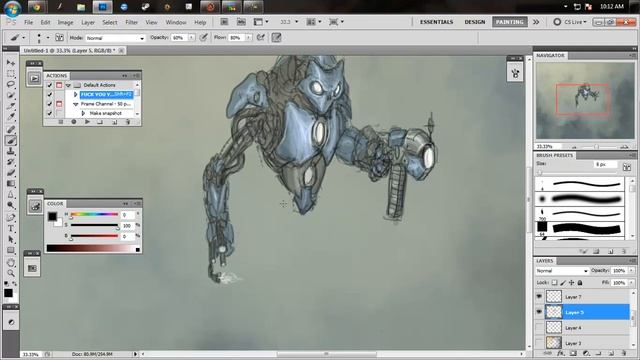Image resolution: width=640 pixels, height=360 pixels.
Task: Show Layer 4 visibility
Action: [539, 328]
